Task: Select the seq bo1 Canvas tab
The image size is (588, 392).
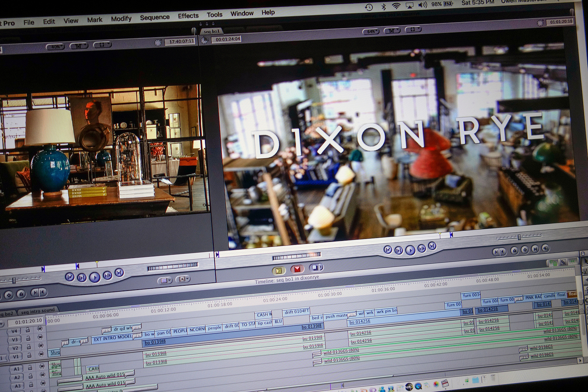Action: pos(212,31)
